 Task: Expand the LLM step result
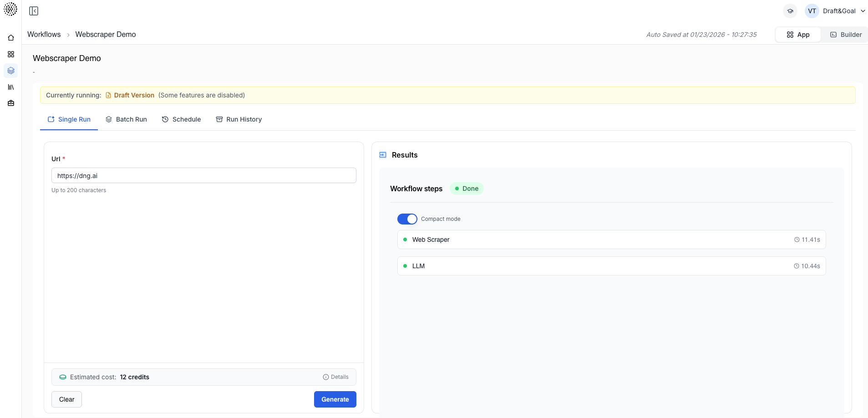click(610, 266)
